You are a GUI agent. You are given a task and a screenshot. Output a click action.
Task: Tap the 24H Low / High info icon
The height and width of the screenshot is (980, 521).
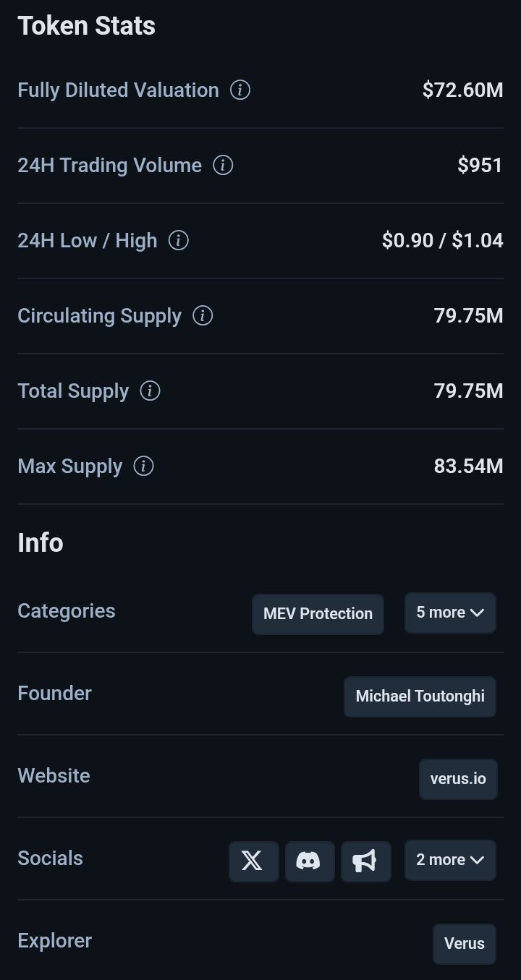178,241
